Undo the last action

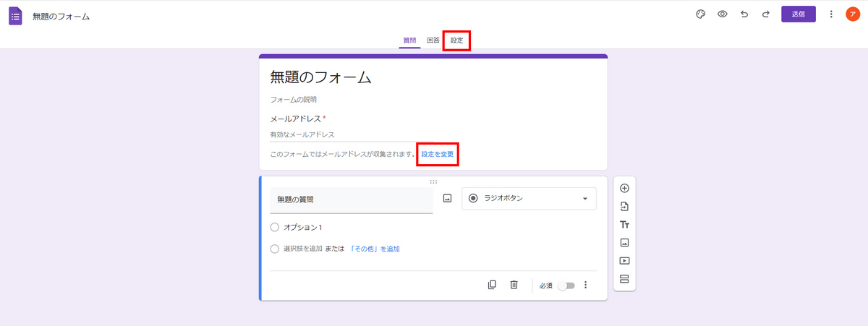(x=744, y=14)
